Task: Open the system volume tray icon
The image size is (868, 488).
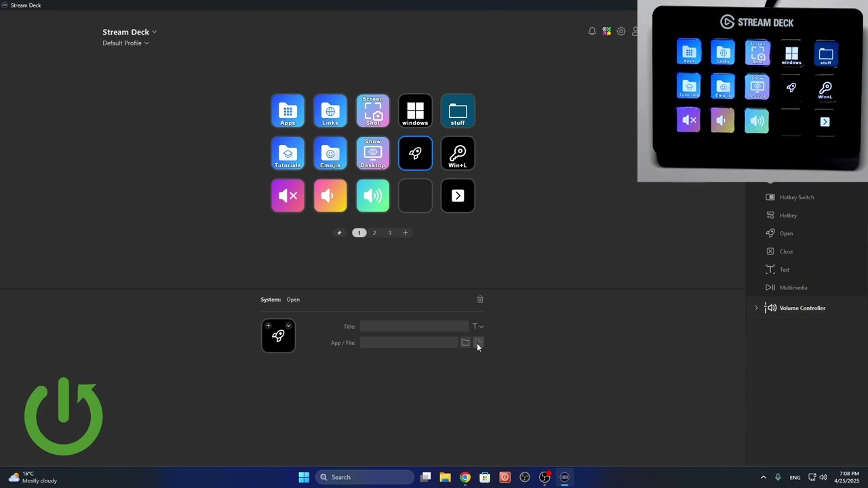Action: pos(823,477)
